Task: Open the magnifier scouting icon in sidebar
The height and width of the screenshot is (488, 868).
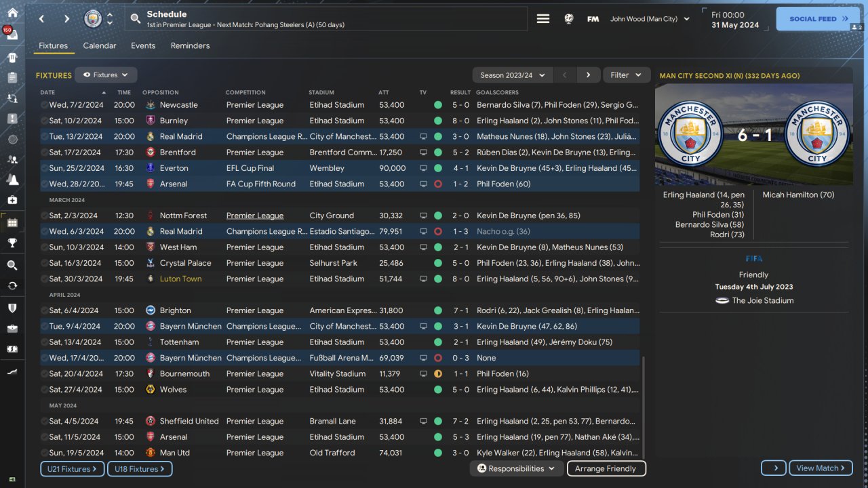Action: pyautogui.click(x=12, y=265)
